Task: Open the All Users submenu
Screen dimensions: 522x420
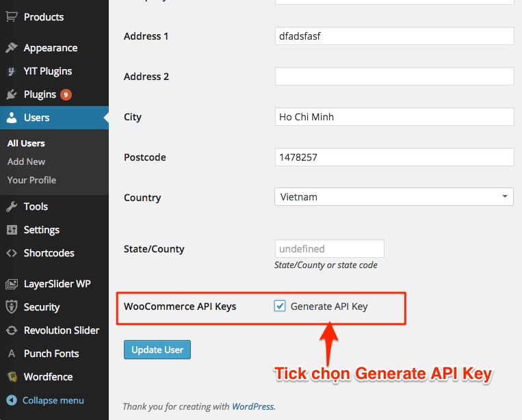Action: 26,144
